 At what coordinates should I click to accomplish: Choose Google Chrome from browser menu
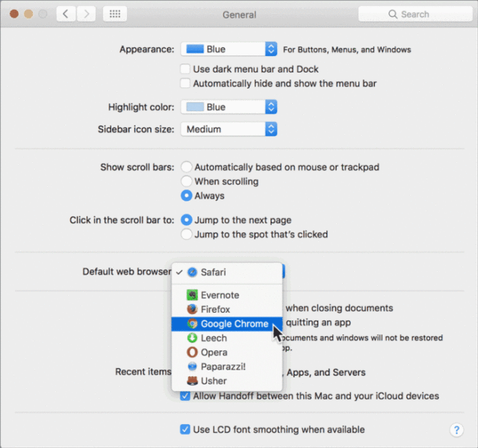coord(227,323)
